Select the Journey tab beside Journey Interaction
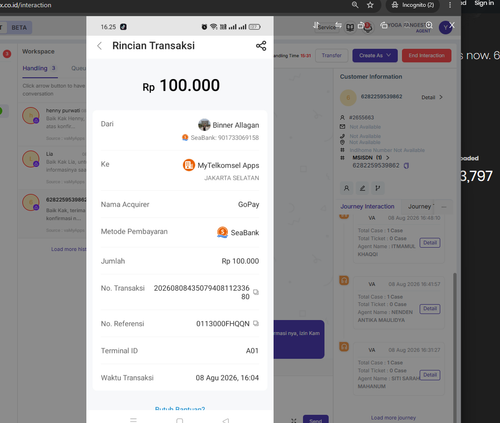Image resolution: width=500 pixels, height=423 pixels. point(421,206)
